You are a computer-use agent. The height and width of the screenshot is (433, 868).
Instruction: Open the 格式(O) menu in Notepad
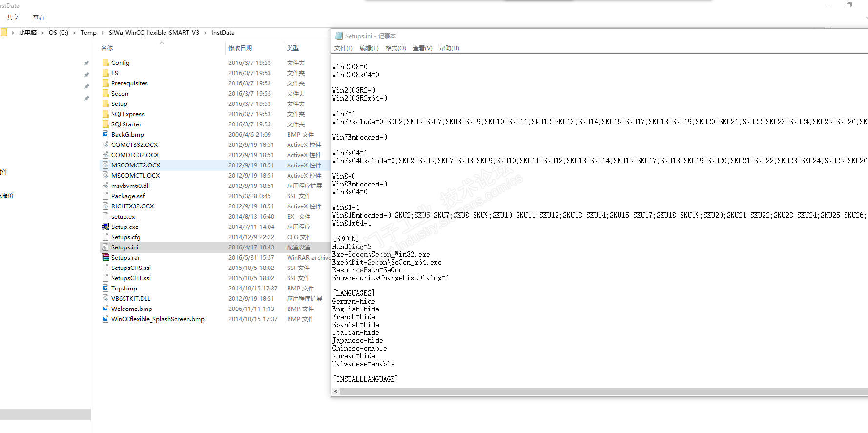(396, 48)
